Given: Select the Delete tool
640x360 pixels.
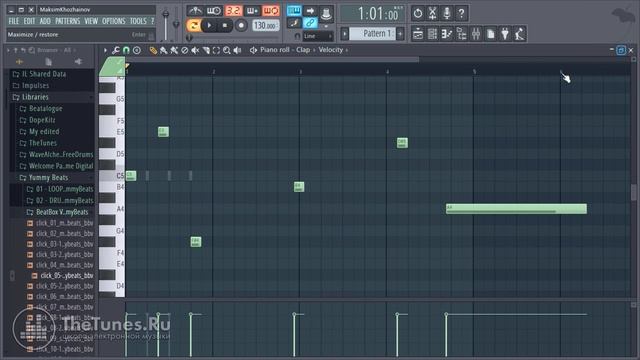Looking at the screenshot, I should pos(174,50).
